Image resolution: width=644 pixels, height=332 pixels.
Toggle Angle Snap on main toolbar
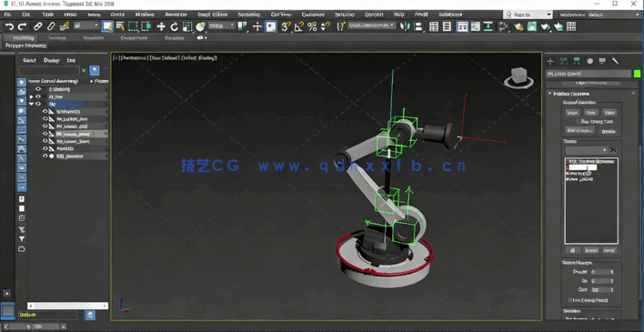coord(299,26)
